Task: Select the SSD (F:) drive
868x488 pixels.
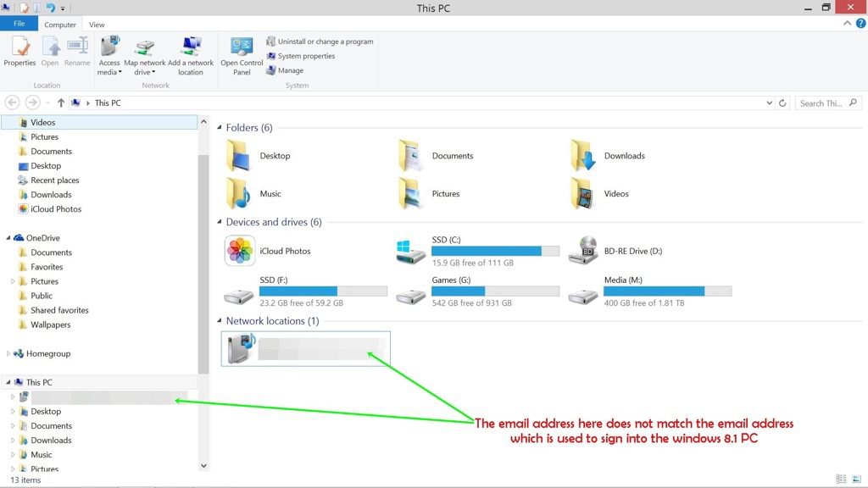Action: coord(305,291)
